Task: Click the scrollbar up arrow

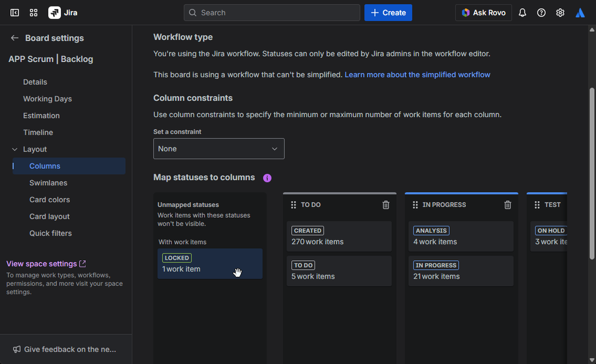Action: coord(592,29)
